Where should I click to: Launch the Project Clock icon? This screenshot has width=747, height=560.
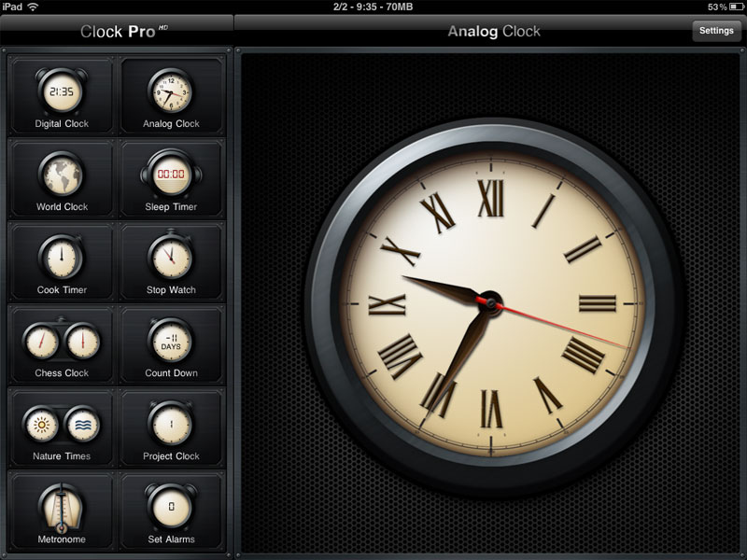click(x=171, y=425)
